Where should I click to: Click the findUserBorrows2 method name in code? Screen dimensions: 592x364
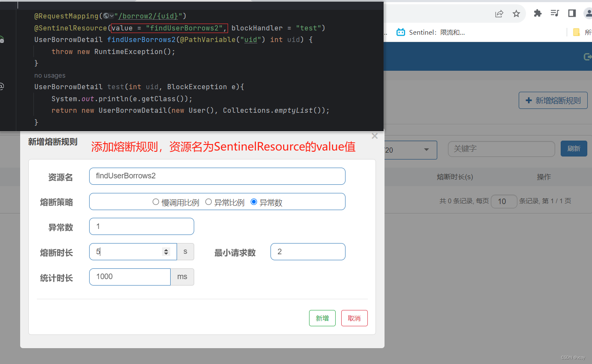[141, 40]
